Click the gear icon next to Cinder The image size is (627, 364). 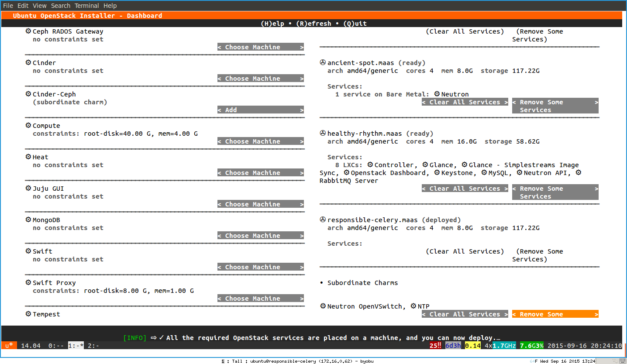coord(28,63)
